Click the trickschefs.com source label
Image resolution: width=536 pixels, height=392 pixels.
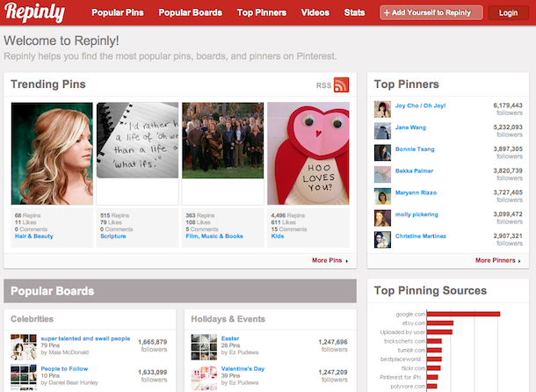pos(405,341)
